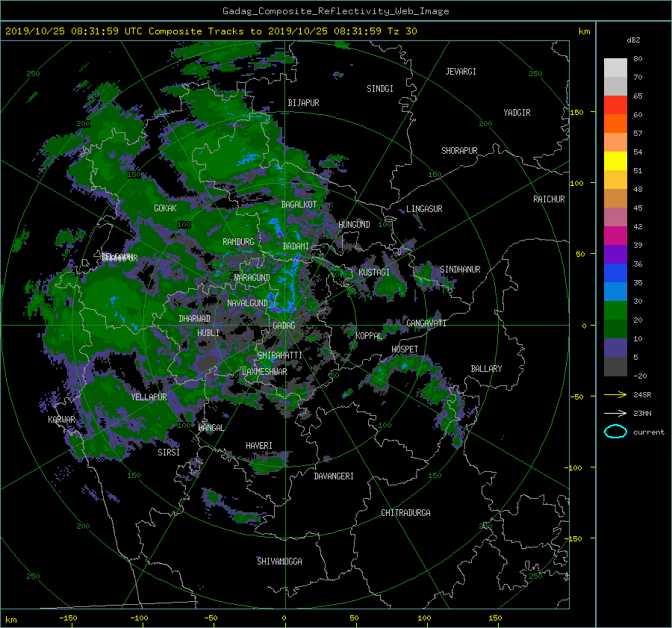Click the LAXMESHWAR city label
672x628 pixels.
click(x=264, y=372)
